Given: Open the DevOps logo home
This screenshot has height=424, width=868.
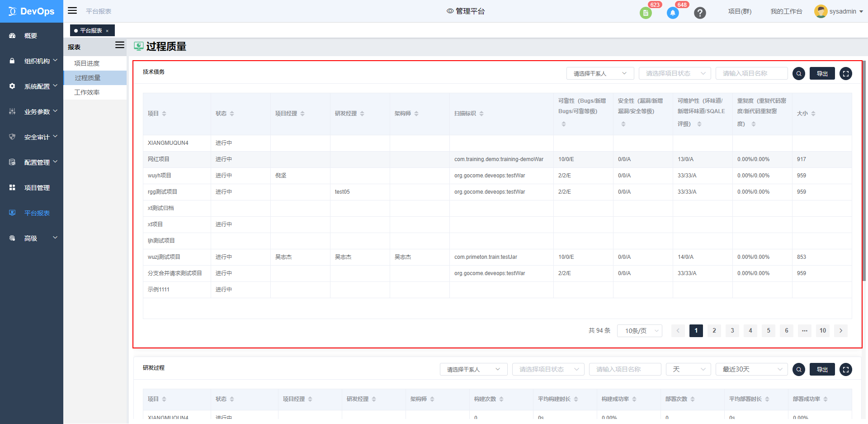Looking at the screenshot, I should 32,11.
